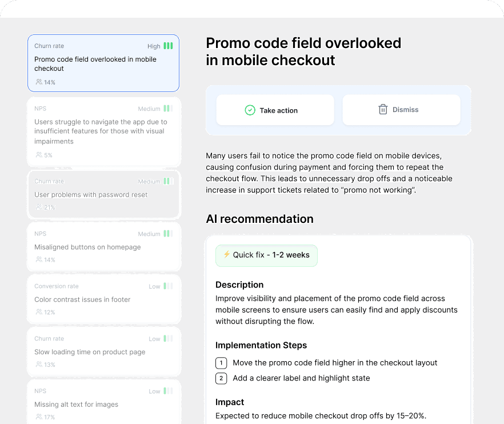Click the step 2 number badge
Image resolution: width=504 pixels, height=424 pixels.
pyautogui.click(x=221, y=378)
